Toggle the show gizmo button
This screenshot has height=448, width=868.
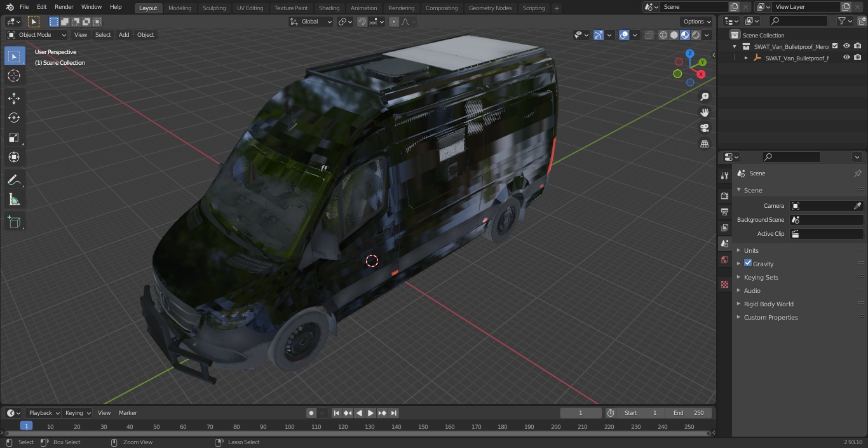tap(598, 35)
